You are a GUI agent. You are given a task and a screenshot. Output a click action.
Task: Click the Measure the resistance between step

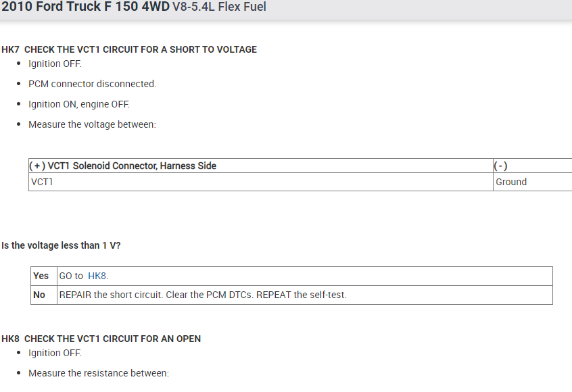pyautogui.click(x=98, y=373)
